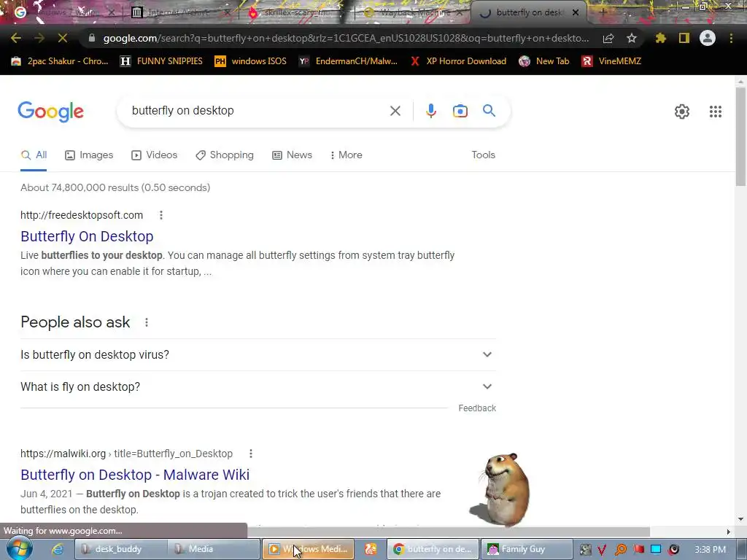Open Chrome side panel

(684, 38)
